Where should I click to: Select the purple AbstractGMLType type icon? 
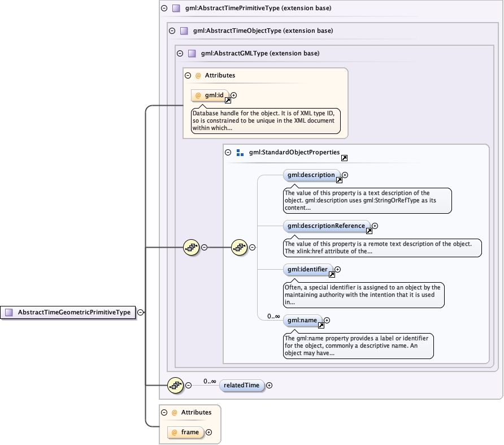pos(192,53)
